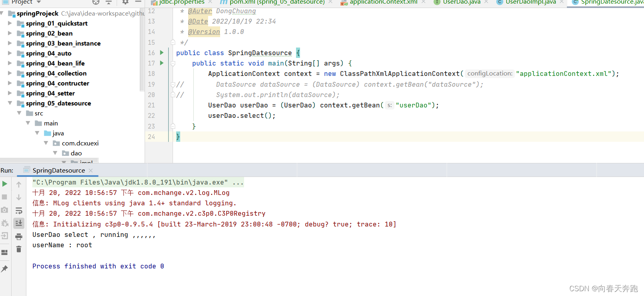
Task: Select spring_04_collection in project tree
Action: pos(56,74)
